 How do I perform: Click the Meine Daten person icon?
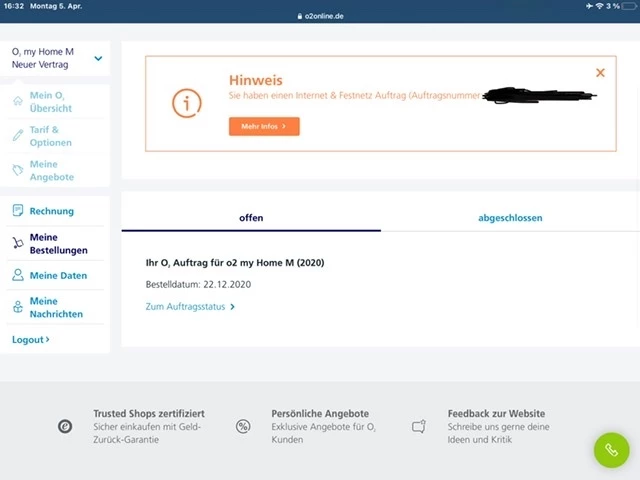18,275
